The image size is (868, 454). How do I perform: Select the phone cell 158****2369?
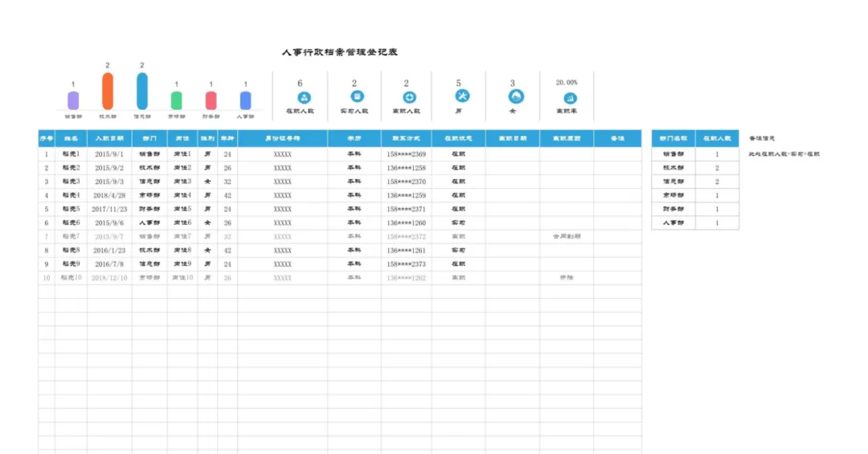407,154
